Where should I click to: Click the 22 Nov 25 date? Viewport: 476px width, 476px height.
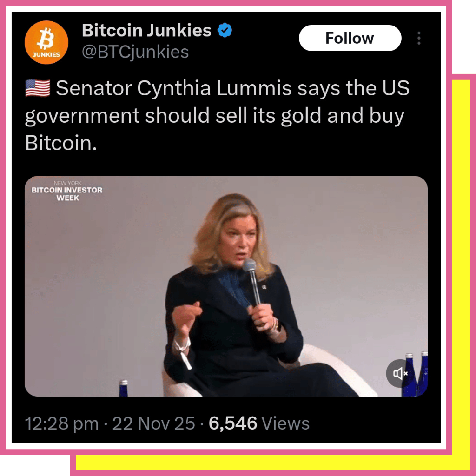(153, 423)
